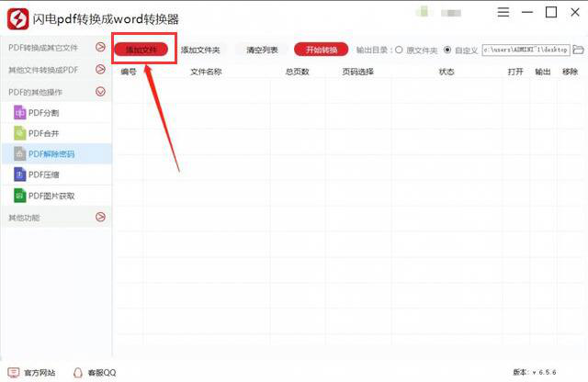Click the QQ penguin icon
588x382 pixels.
coord(77,372)
